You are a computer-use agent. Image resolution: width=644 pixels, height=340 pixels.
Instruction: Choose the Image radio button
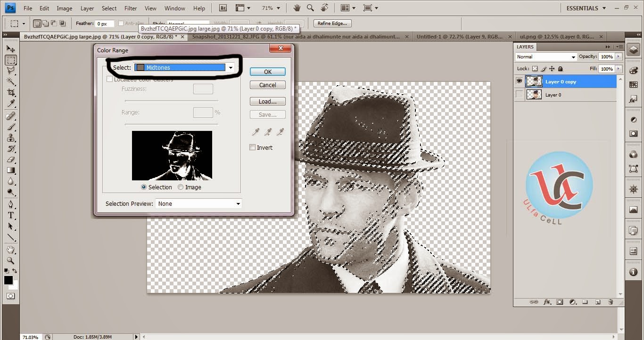click(181, 187)
